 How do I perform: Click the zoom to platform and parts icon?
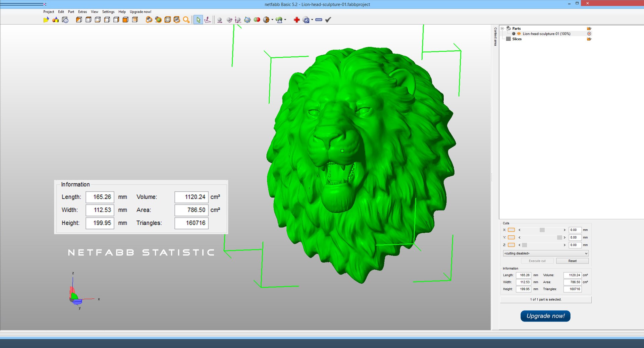177,20
